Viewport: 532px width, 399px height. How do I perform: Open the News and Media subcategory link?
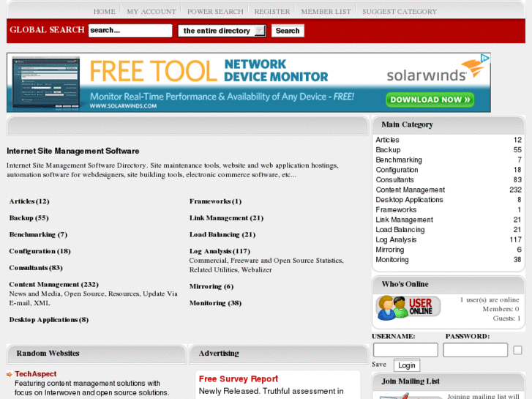34,294
